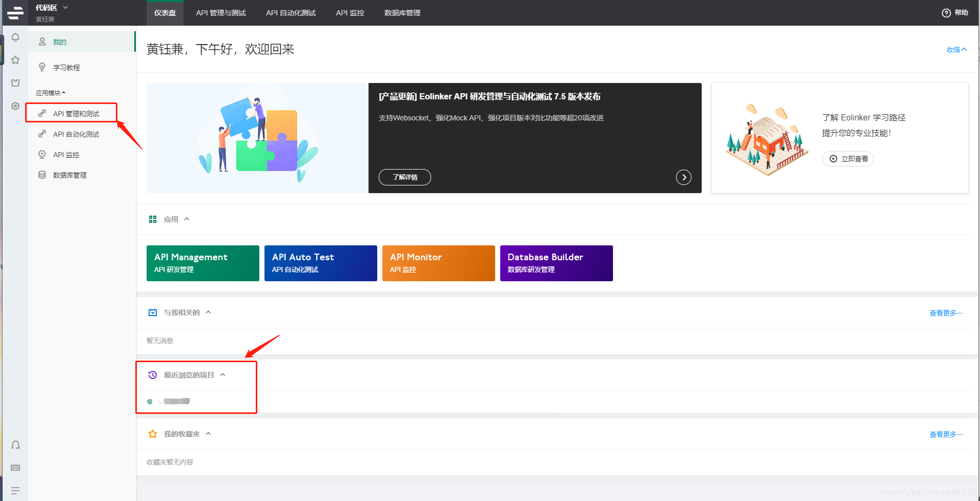Open the Database Builder card
The height and width of the screenshot is (501, 980).
(x=557, y=263)
